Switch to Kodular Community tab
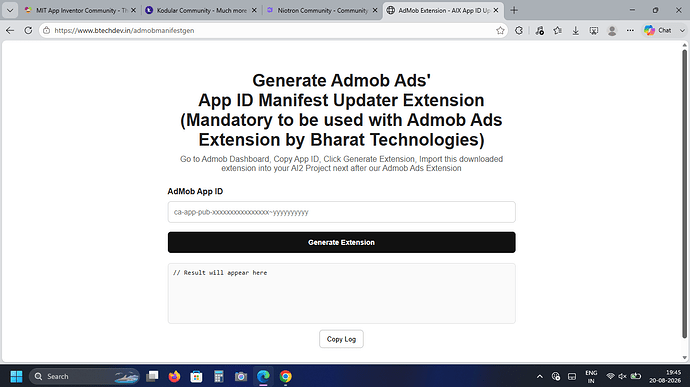690x387 pixels. click(x=201, y=10)
